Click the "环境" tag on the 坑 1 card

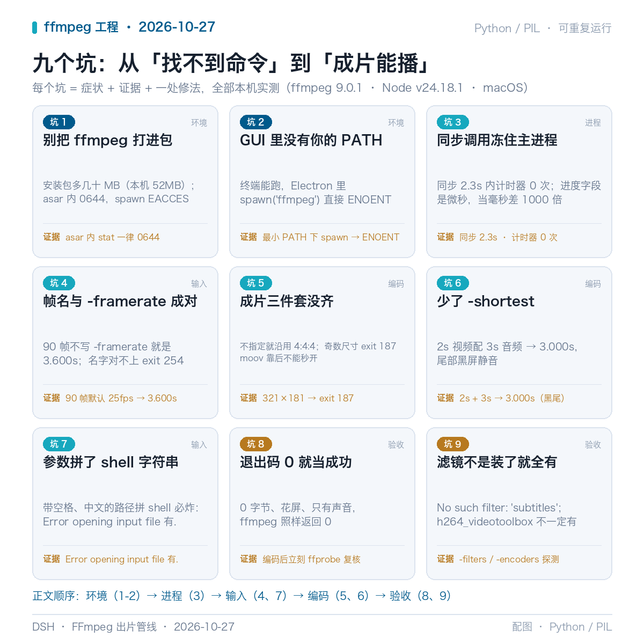pyautogui.click(x=199, y=123)
